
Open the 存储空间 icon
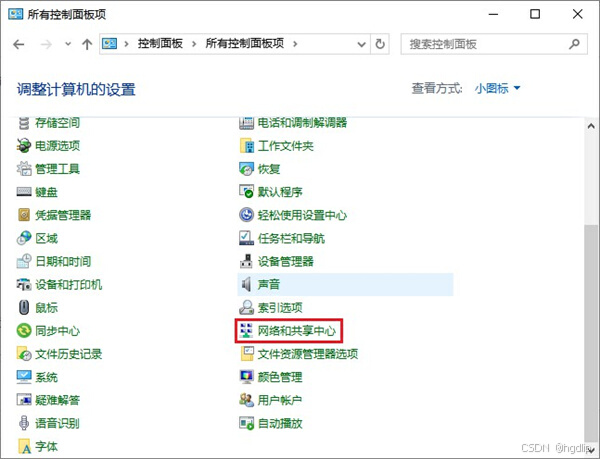(x=24, y=123)
